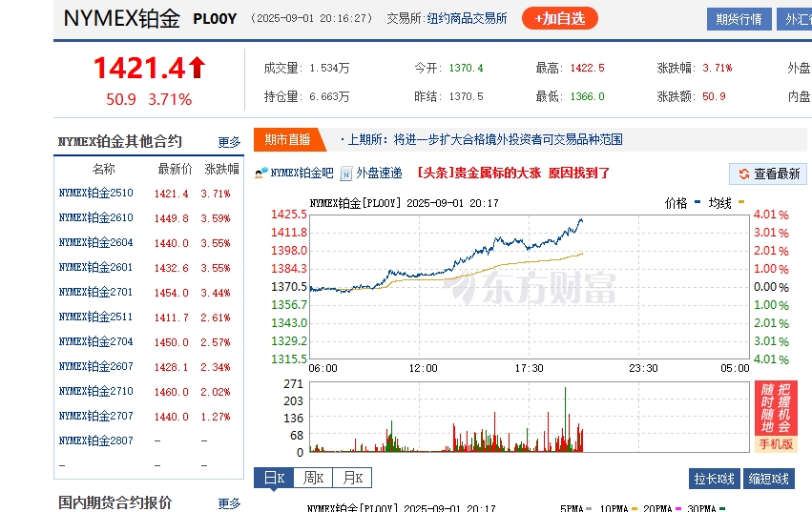
Task: Open the 手机版 mobile promo banner
Action: tap(776, 417)
